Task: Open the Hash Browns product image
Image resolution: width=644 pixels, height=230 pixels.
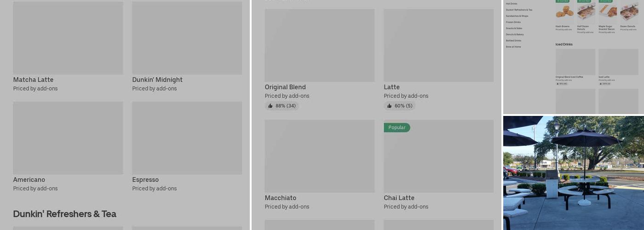Action: tap(564, 12)
